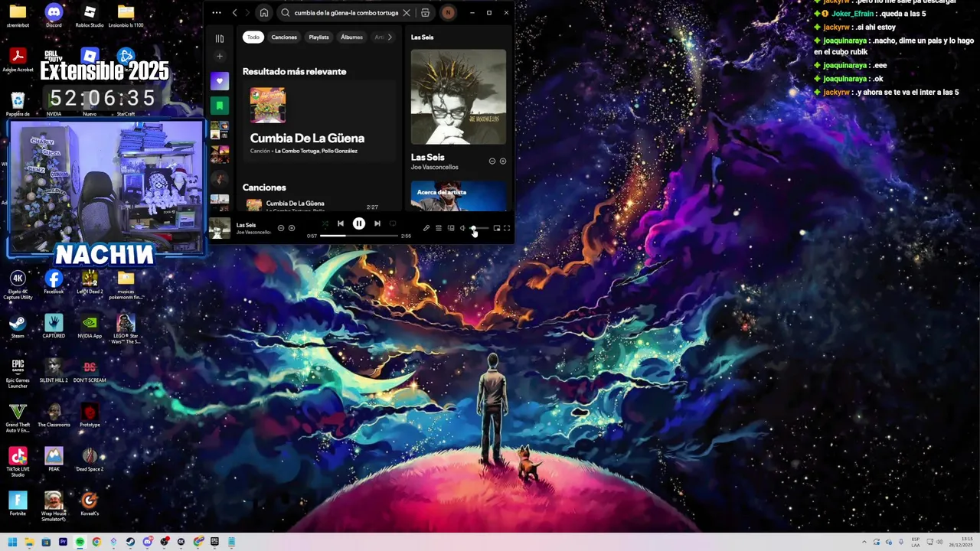The image size is (980, 551).
Task: Select the Álbumes filter chip
Action: pos(351,37)
